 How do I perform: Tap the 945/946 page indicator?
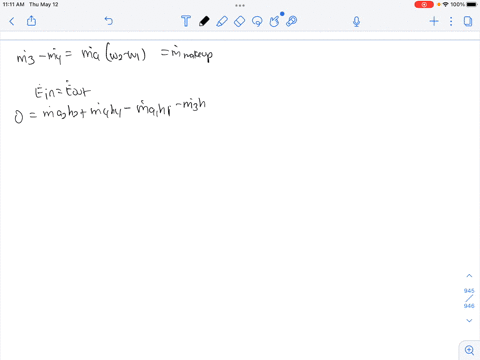[469, 298]
